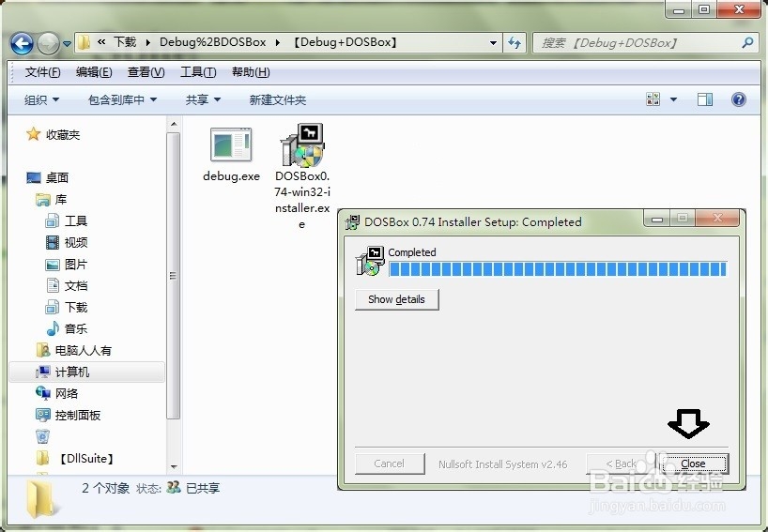Viewport: 768px width, 532px height.
Task: Click the 2 个对象 status text
Action: tap(105, 488)
